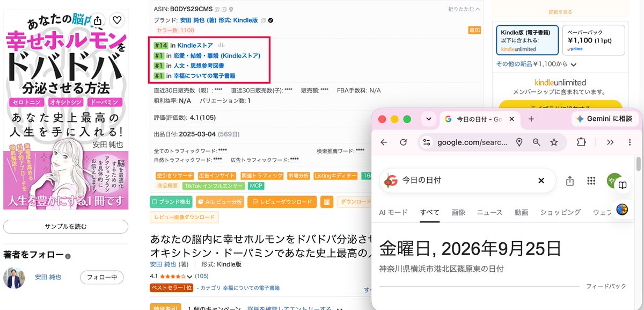The width and height of the screenshot is (644, 310).
Task: Select Kindle版 (電子書籍) format option
Action: [x=527, y=40]
